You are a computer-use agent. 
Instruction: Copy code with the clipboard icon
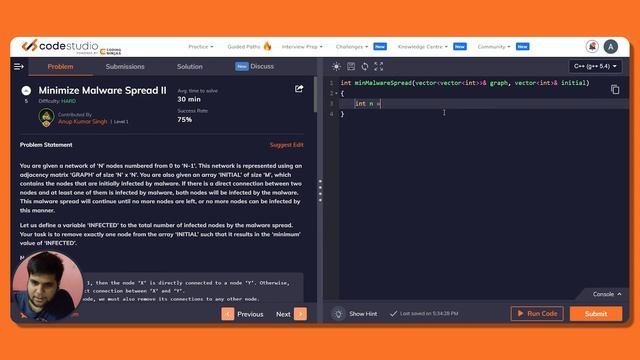[615, 89]
